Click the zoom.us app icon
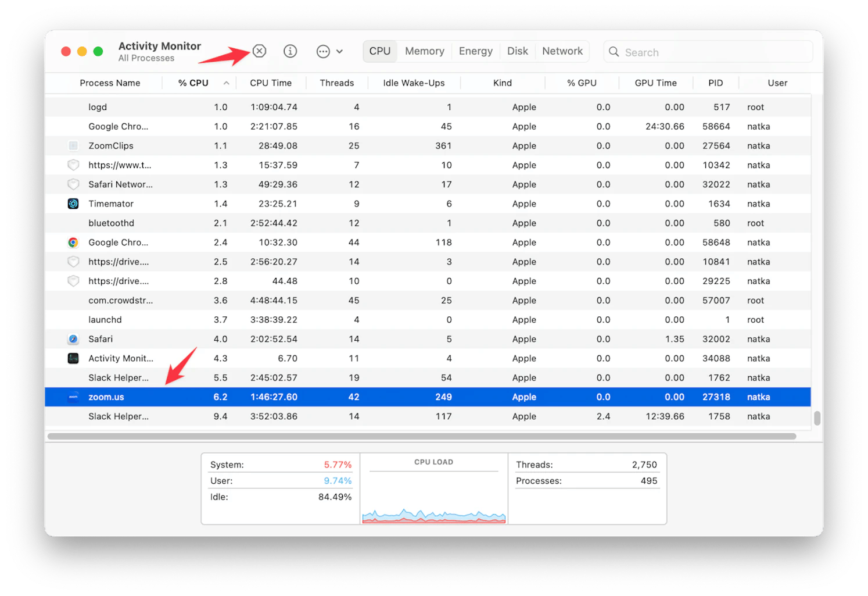The image size is (868, 596). pos(73,397)
